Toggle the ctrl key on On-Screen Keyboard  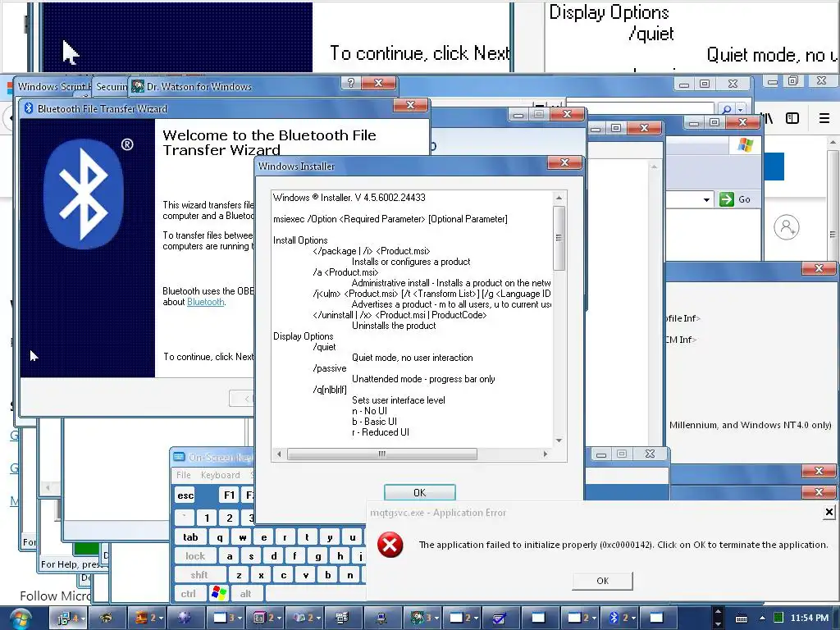189,593
